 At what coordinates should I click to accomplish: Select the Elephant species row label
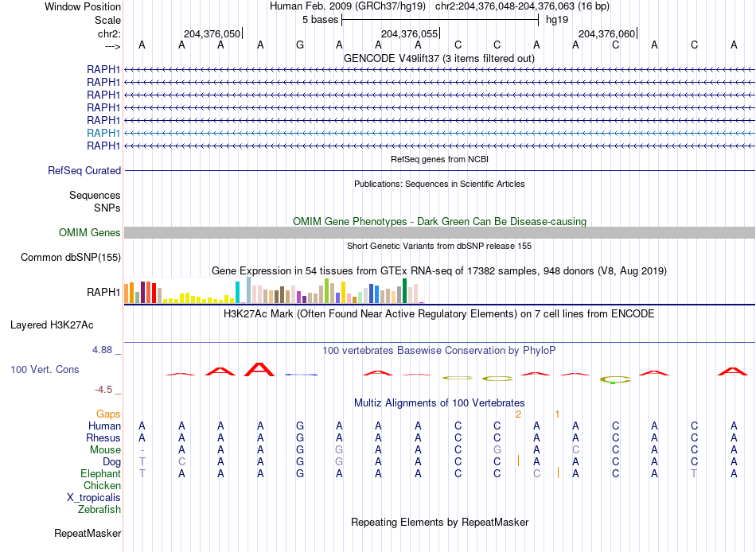coord(100,474)
